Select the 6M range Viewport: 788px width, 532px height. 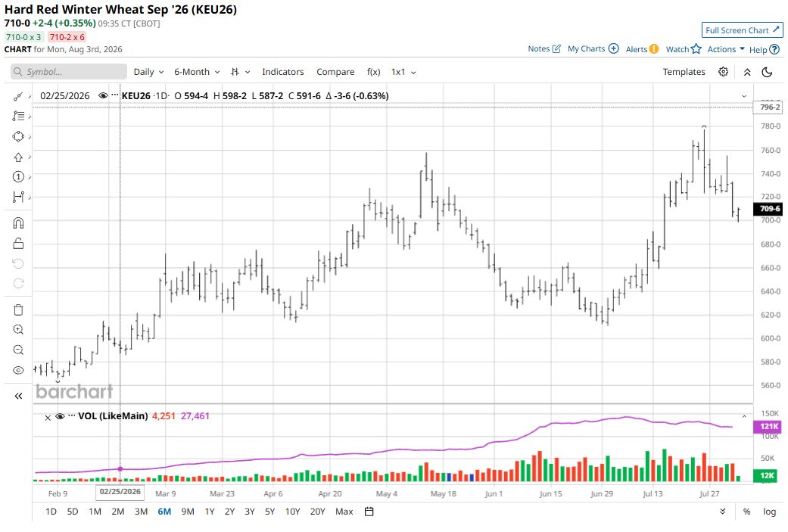pos(164,512)
